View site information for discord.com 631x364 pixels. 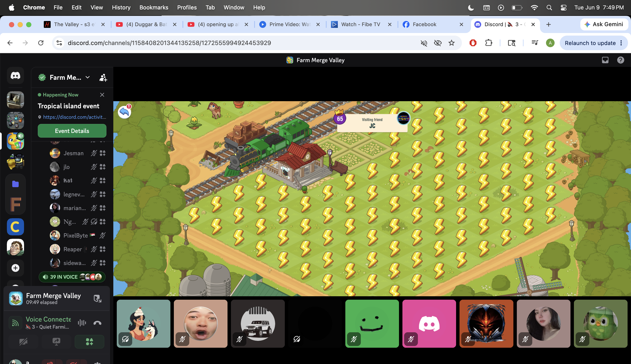coord(59,43)
